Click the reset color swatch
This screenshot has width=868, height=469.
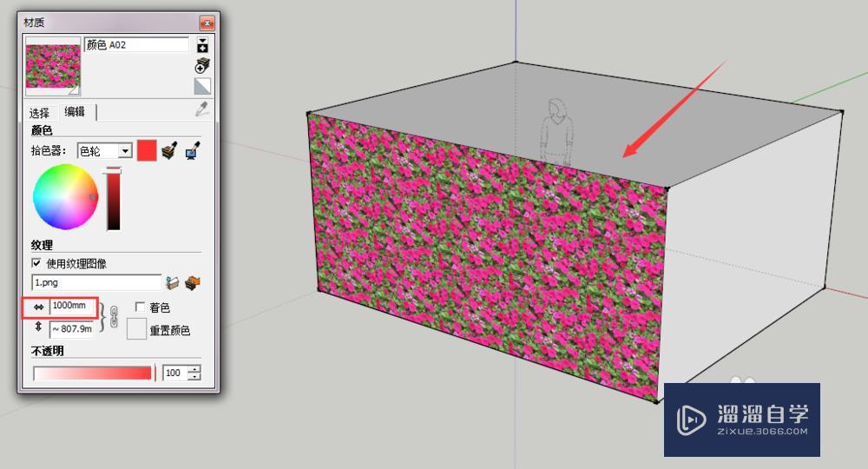tap(136, 329)
